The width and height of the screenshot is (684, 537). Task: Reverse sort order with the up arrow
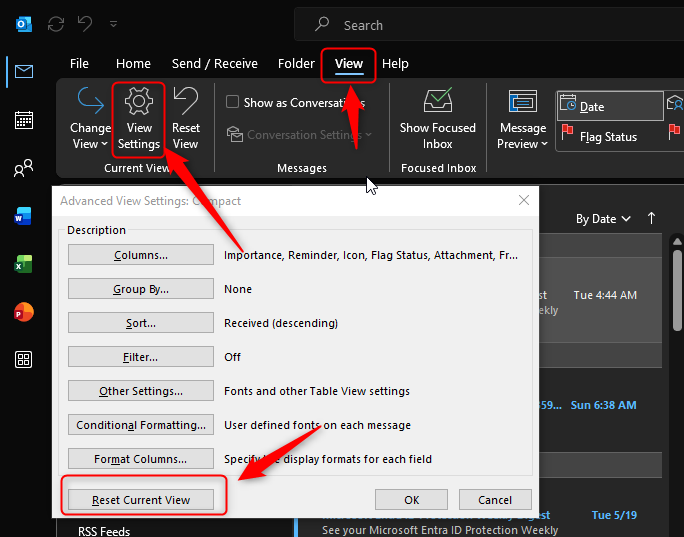click(651, 219)
